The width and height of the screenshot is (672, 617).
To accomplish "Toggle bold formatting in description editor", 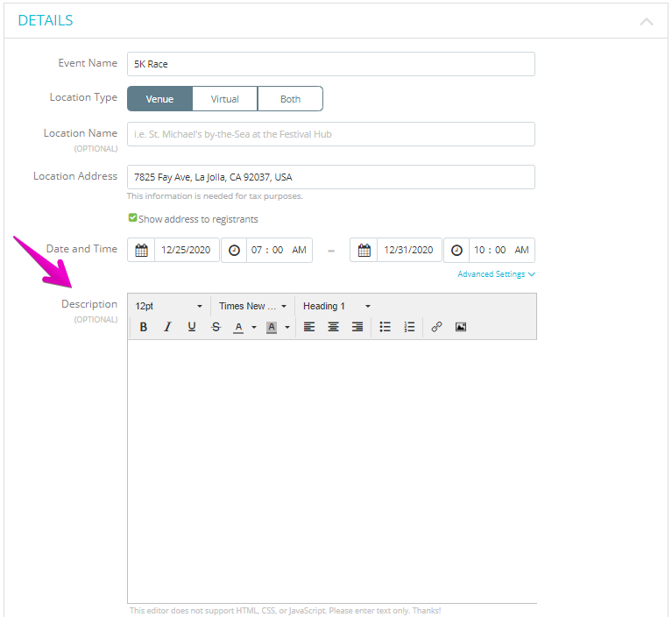I will (144, 327).
